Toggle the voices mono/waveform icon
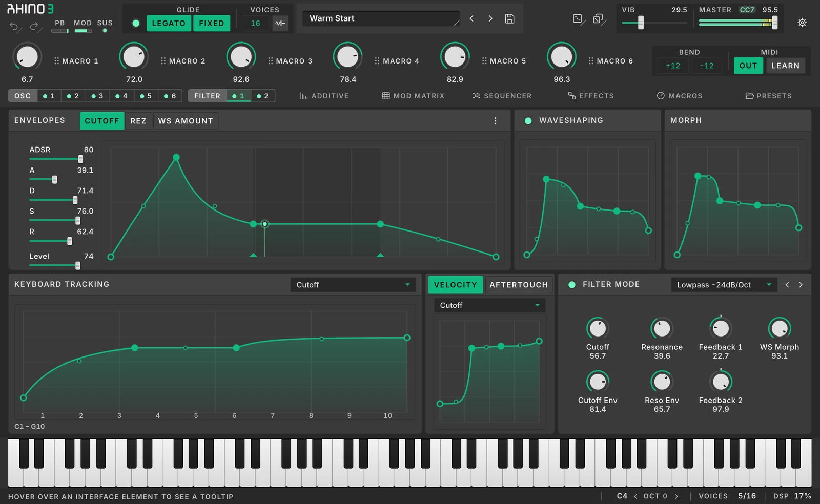 [x=280, y=23]
